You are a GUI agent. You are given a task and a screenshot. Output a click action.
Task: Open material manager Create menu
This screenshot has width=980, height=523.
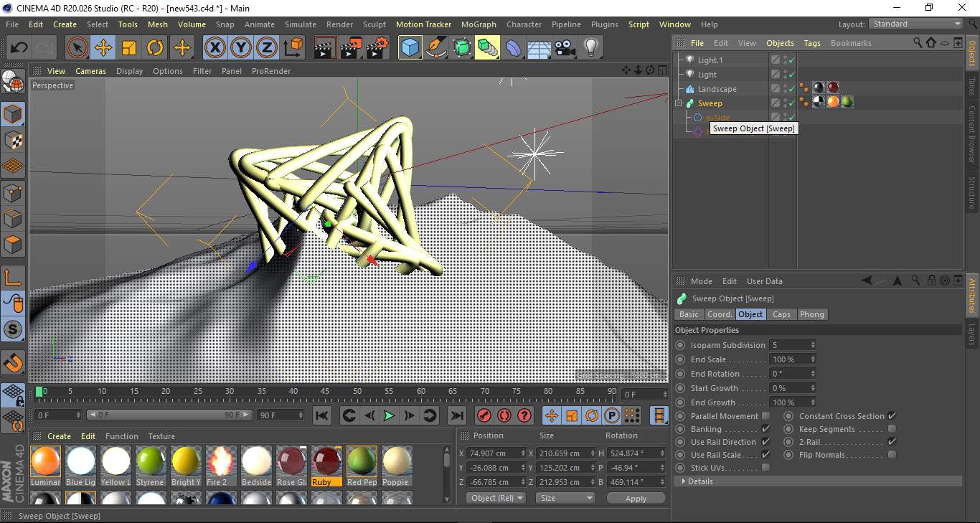click(x=59, y=436)
